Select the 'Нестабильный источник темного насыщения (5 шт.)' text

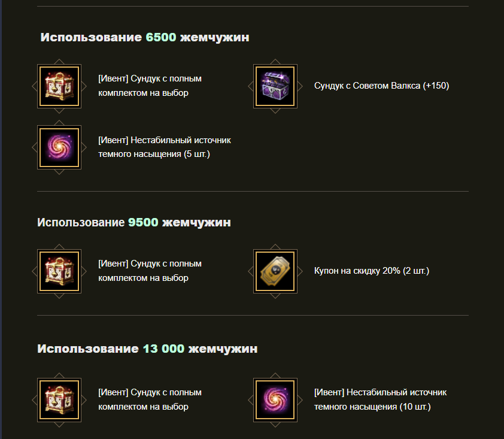tap(165, 147)
